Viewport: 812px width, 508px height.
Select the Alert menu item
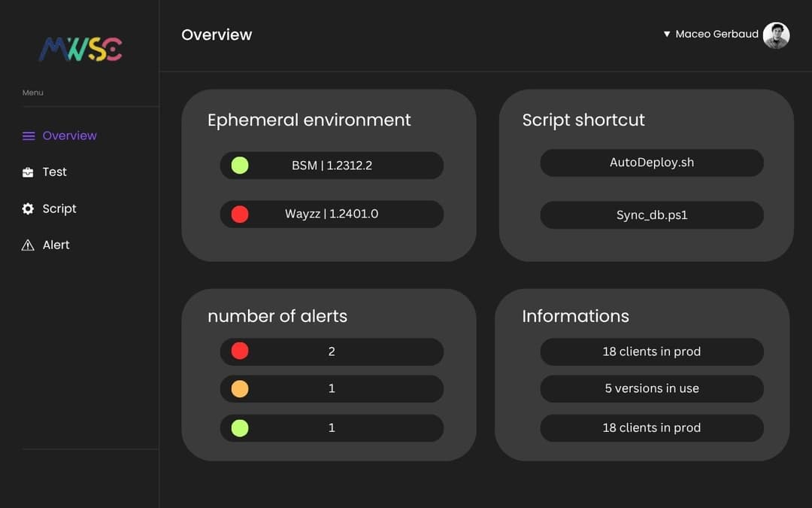(56, 245)
